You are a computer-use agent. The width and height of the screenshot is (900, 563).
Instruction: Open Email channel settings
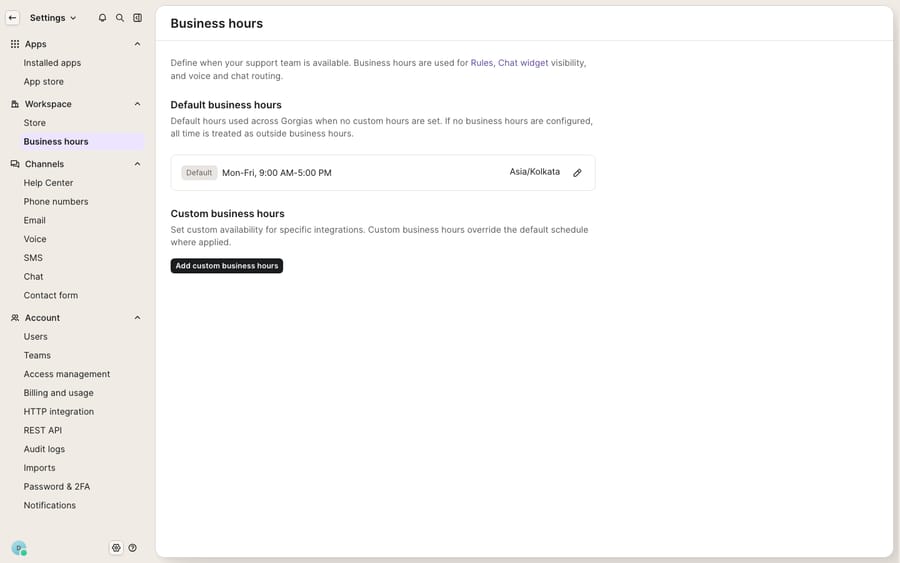(34, 220)
